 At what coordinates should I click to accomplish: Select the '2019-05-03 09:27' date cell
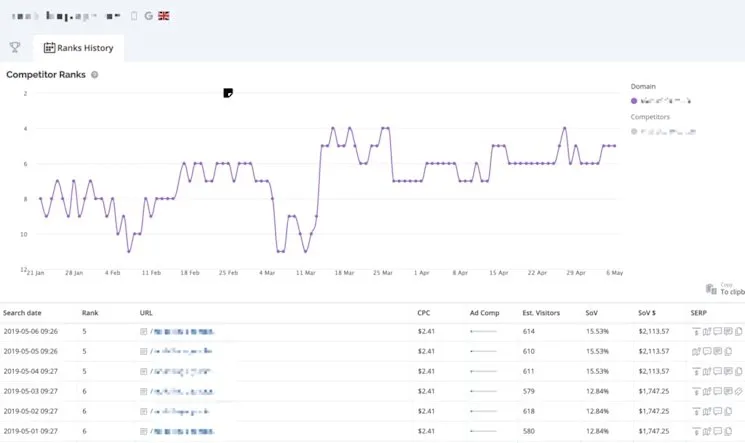30,391
